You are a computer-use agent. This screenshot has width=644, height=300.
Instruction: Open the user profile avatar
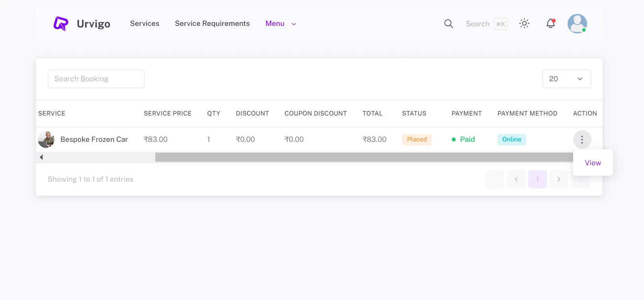577,24
